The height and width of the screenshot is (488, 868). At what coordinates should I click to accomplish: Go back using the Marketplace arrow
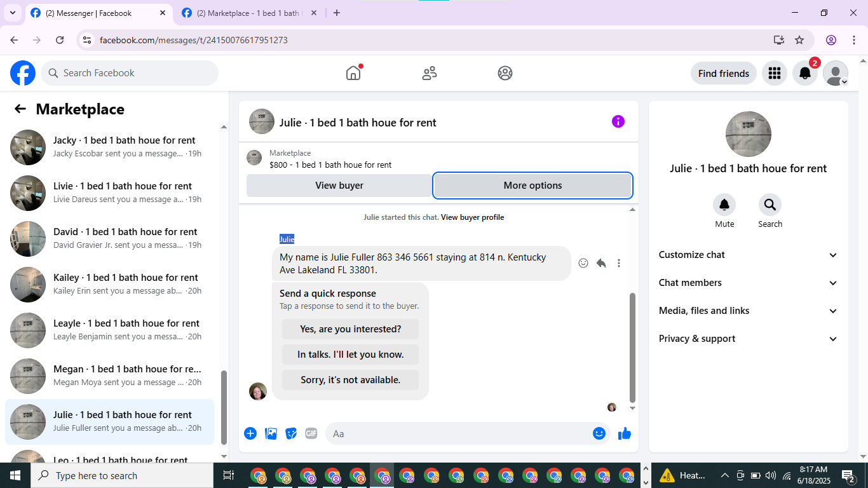coord(20,109)
